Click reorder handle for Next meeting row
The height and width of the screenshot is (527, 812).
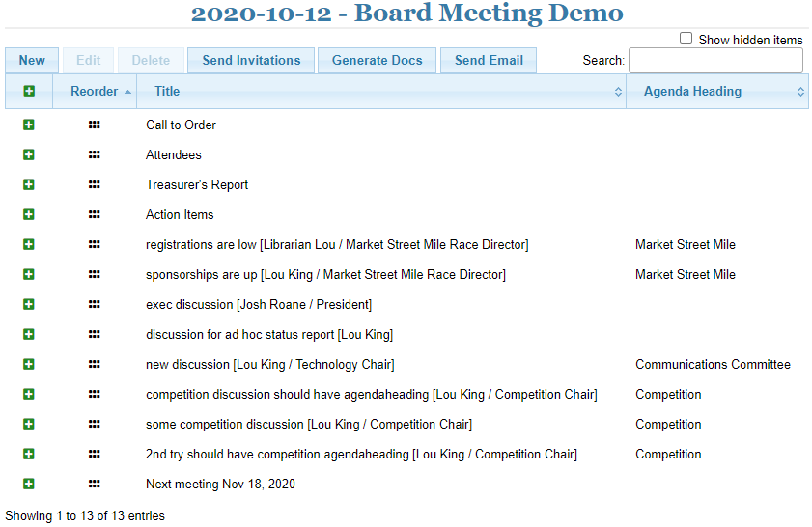(95, 484)
